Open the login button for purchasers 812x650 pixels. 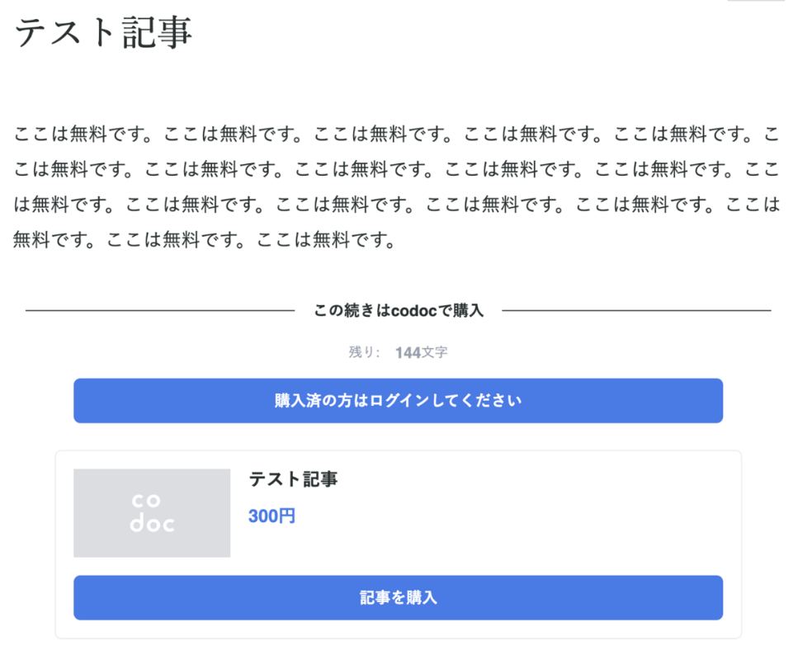(399, 400)
